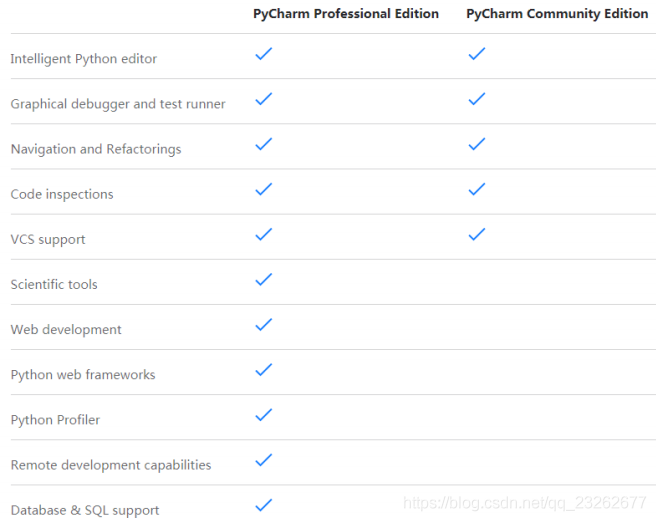The image size is (656, 521).
Task: Click Professional checkmark for Navigation and Refactorings
Action: 264,144
